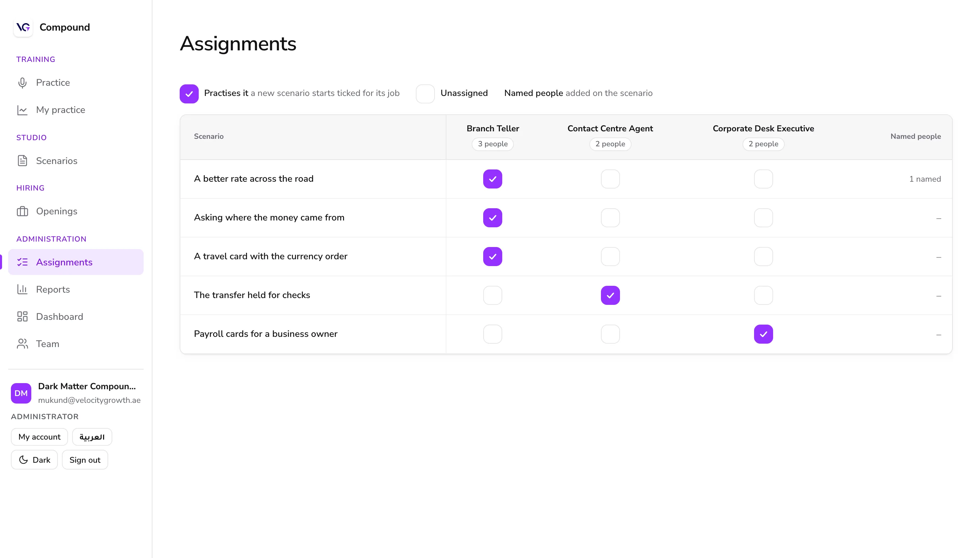Screen dimensions: 980x558
Task: Tick Branch Teller for Payroll cards for a business owner
Action: pyautogui.click(x=492, y=334)
